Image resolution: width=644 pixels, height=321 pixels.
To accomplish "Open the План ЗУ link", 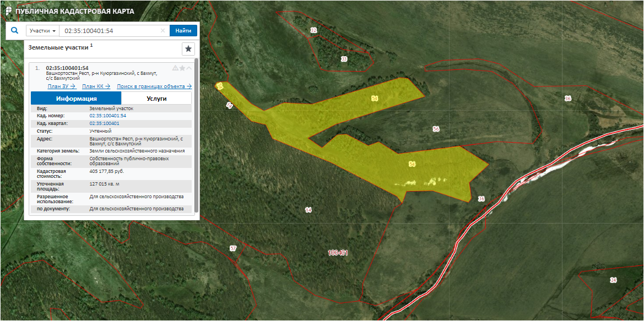I will (61, 86).
